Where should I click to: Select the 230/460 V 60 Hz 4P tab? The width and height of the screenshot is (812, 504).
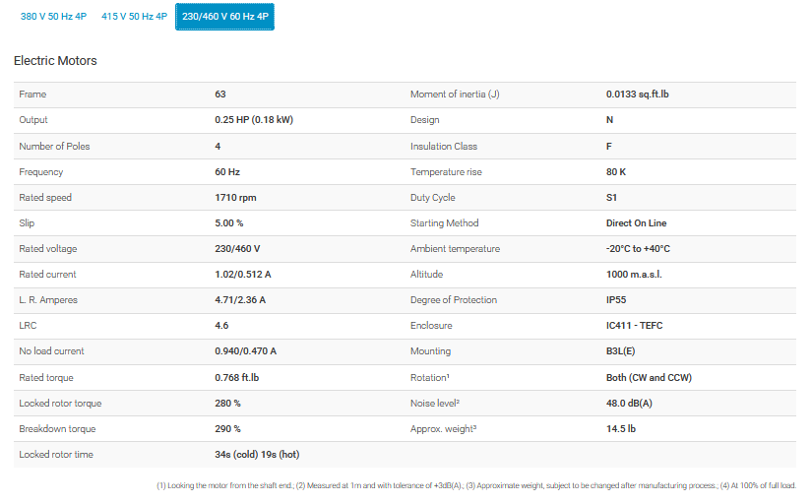[x=224, y=17]
